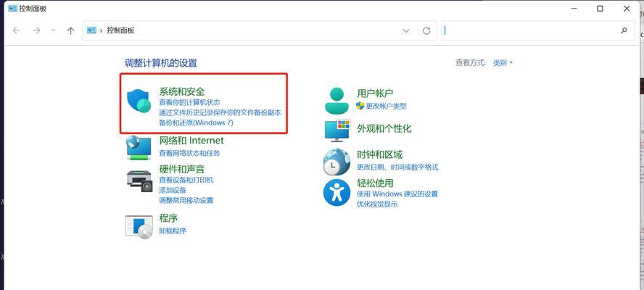Open the 时钟和区域 globe clock icon

337,162
